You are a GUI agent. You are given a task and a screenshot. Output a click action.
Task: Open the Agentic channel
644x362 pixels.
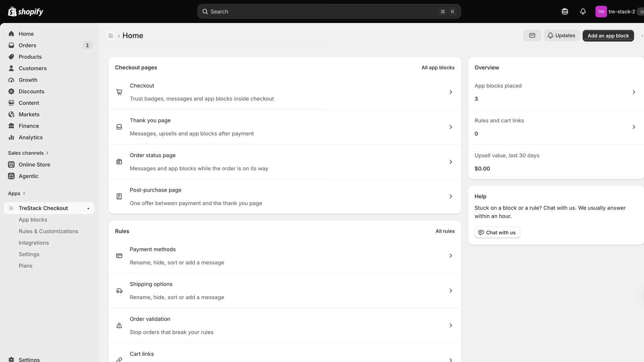pos(49,176)
